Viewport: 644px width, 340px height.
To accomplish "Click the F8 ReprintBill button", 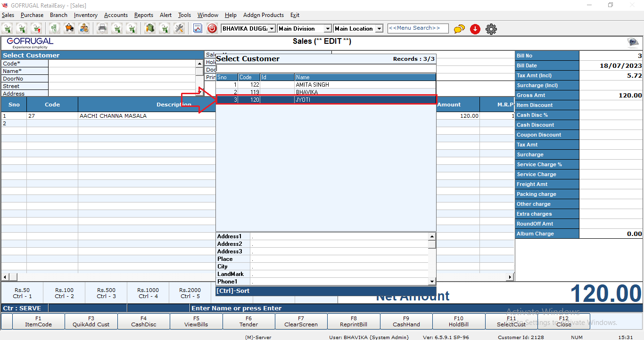I will [354, 321].
